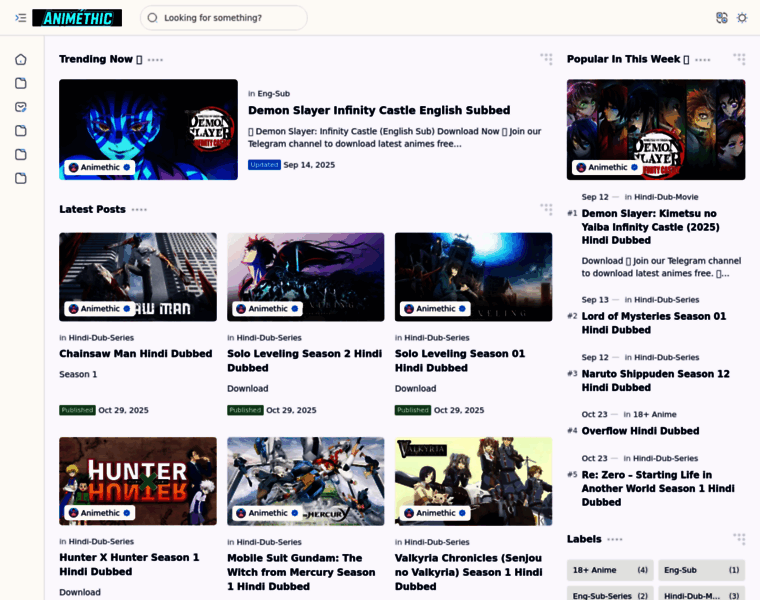The height and width of the screenshot is (600, 760).
Task: Open the sidebar folder icon directly below mail icon
Action: 20,131
